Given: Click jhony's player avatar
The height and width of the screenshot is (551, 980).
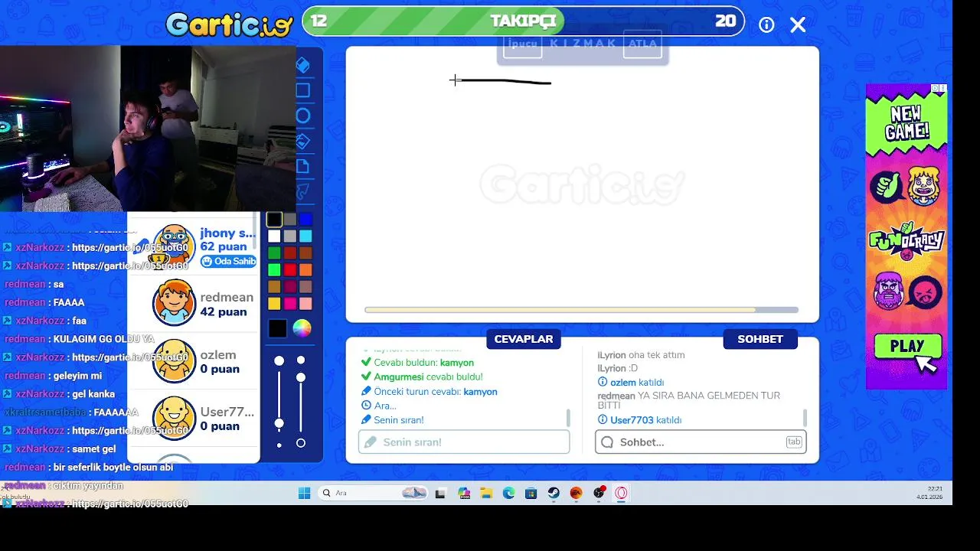Looking at the screenshot, I should (x=174, y=246).
